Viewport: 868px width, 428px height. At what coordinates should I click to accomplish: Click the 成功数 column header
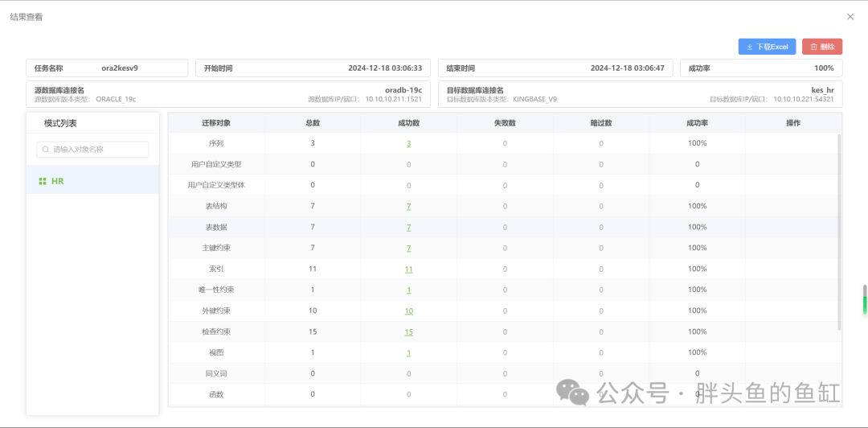[408, 123]
